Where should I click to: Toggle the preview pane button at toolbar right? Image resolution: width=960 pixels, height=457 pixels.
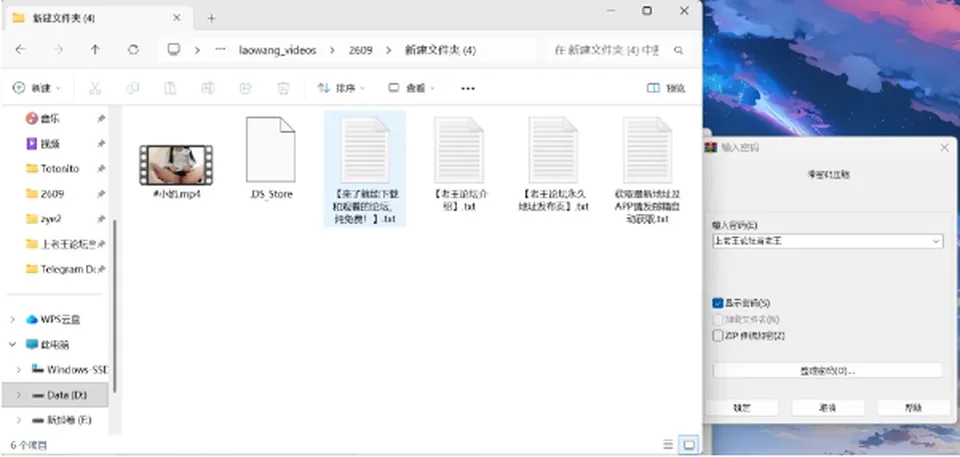666,88
